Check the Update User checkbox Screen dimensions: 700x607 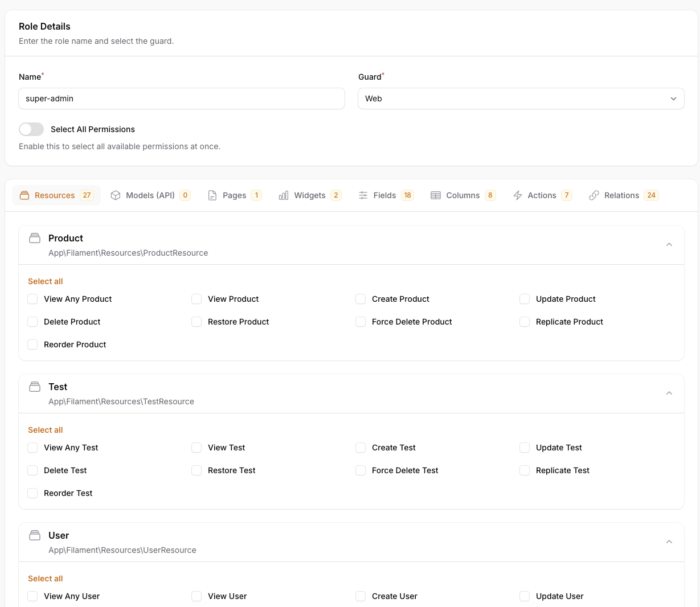tap(525, 596)
